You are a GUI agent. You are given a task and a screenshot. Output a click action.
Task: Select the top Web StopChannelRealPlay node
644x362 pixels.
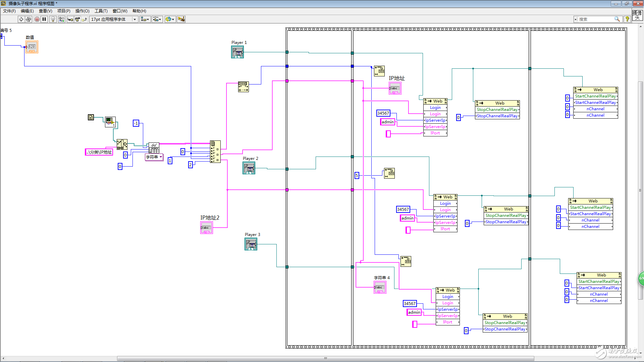[497, 110]
